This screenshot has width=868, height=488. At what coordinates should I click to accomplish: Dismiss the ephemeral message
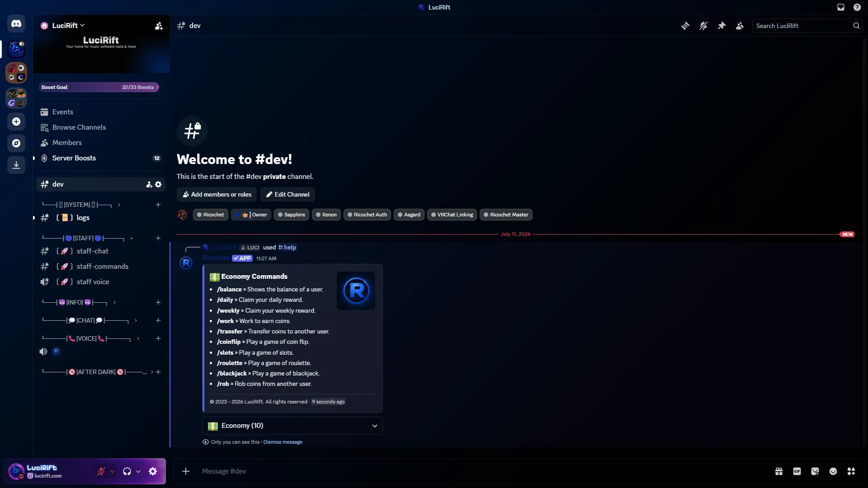(x=283, y=442)
